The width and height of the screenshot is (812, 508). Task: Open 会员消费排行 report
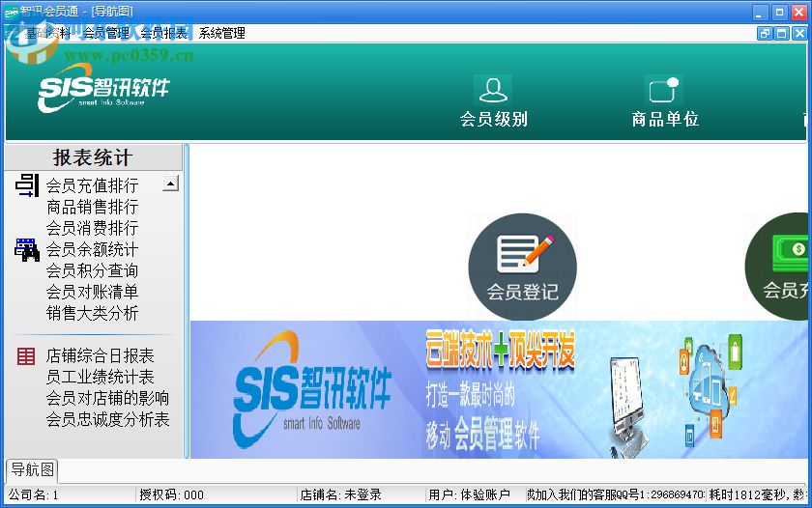92,228
